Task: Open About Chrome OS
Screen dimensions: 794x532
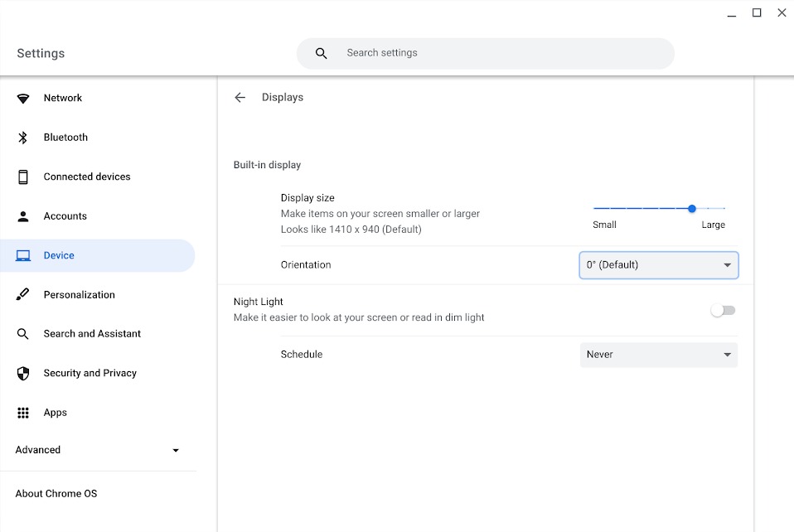Action: click(56, 493)
